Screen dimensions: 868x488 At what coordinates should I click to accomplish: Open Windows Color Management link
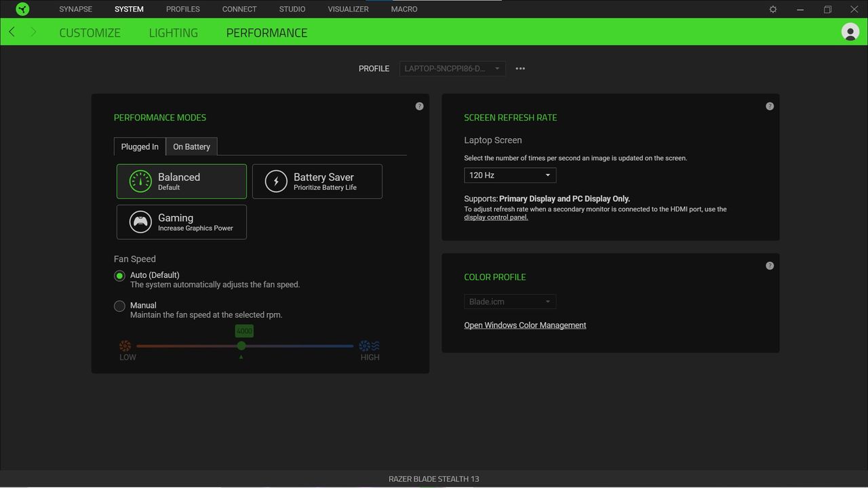tap(525, 325)
